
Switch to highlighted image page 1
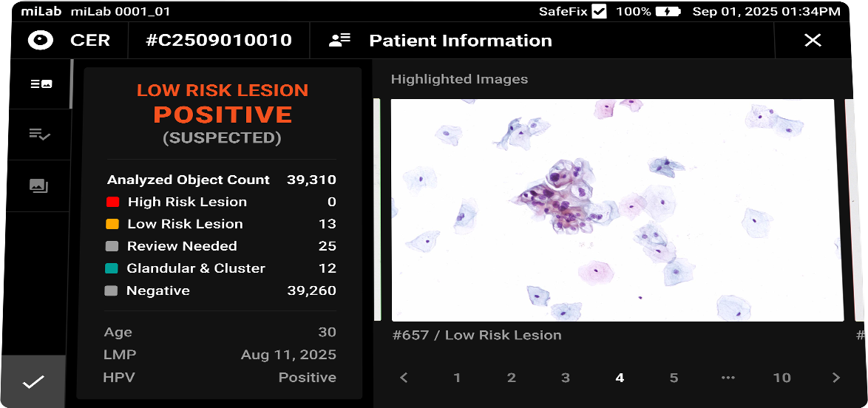pos(457,378)
